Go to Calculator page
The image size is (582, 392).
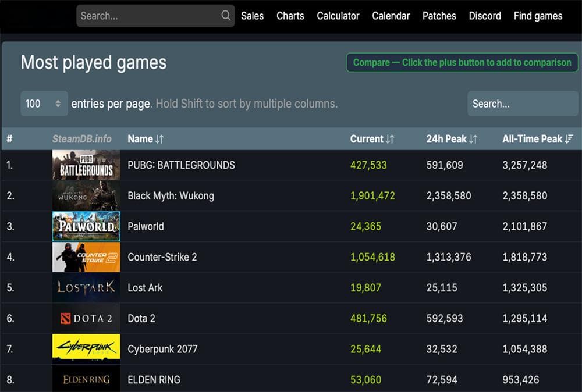(x=338, y=16)
